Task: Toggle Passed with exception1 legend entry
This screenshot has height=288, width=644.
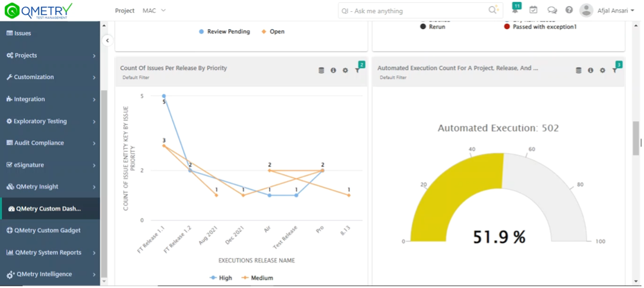Action: [x=541, y=27]
